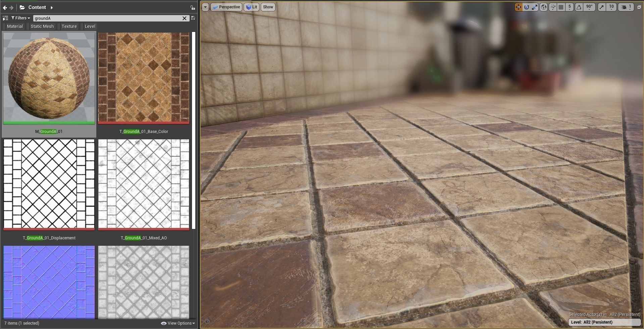Click the save search icon beside the search box
This screenshot has width=644, height=329.
194,18
